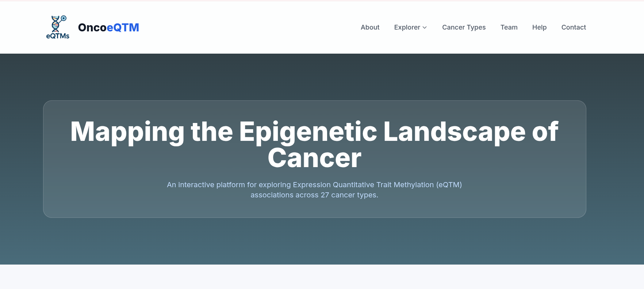Click the interactive platform subtitle text
Image resolution: width=644 pixels, height=289 pixels.
pos(314,185)
